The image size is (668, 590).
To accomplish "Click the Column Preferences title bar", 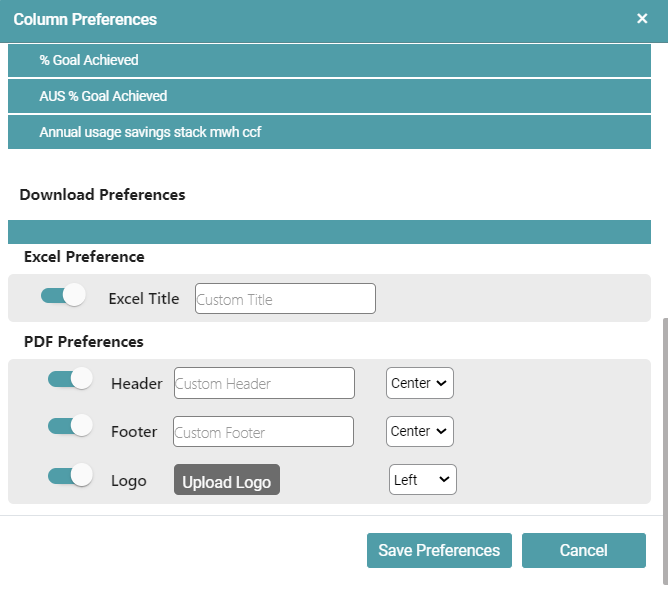I will [300, 20].
